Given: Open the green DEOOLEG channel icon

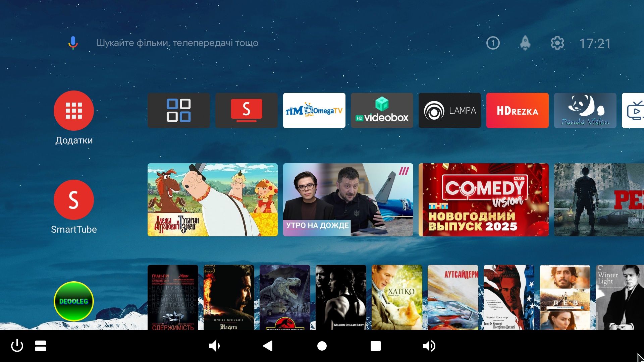Looking at the screenshot, I should click(x=74, y=301).
